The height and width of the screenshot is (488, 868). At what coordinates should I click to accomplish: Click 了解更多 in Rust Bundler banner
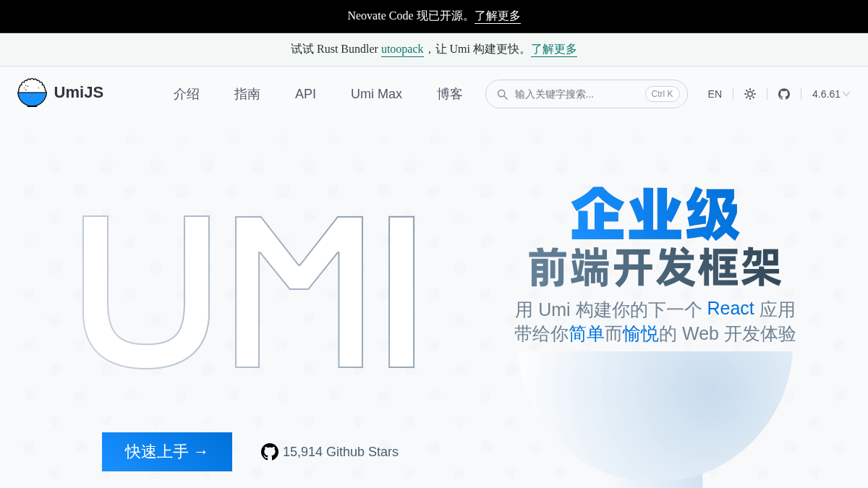tap(554, 49)
